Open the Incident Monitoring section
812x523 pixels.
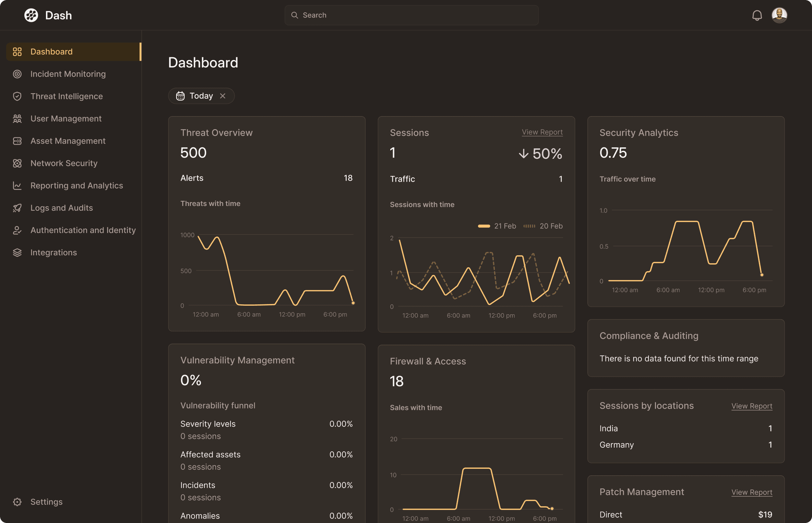tap(68, 74)
